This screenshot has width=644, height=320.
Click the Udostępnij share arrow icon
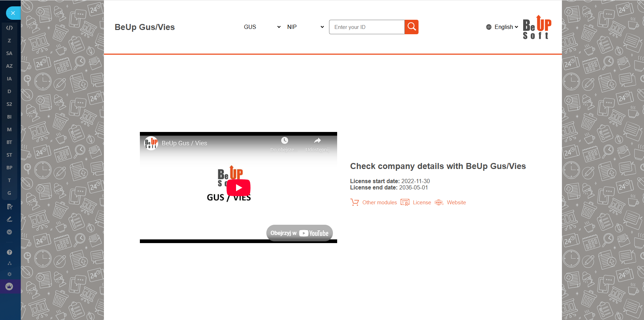(x=317, y=140)
